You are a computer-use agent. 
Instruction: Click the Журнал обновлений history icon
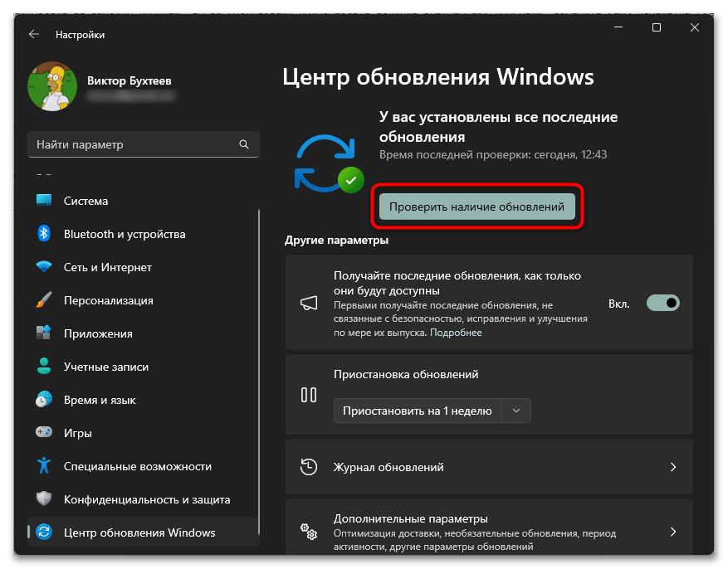(x=309, y=466)
